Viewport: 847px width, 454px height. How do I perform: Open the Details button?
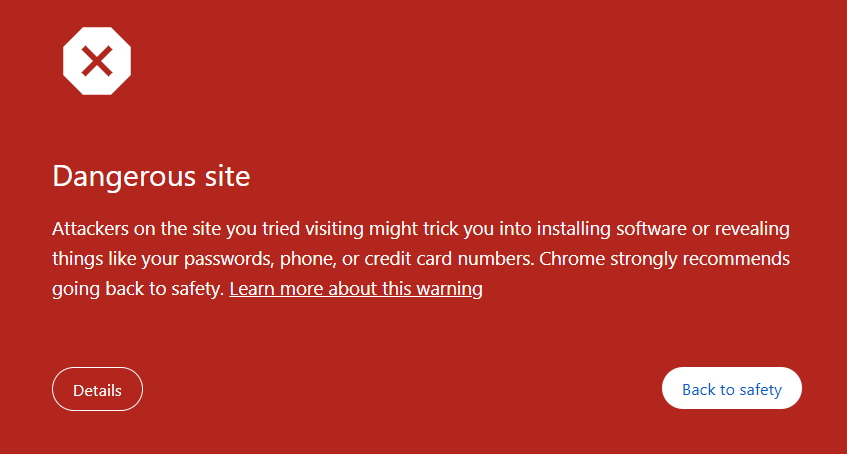tap(97, 389)
